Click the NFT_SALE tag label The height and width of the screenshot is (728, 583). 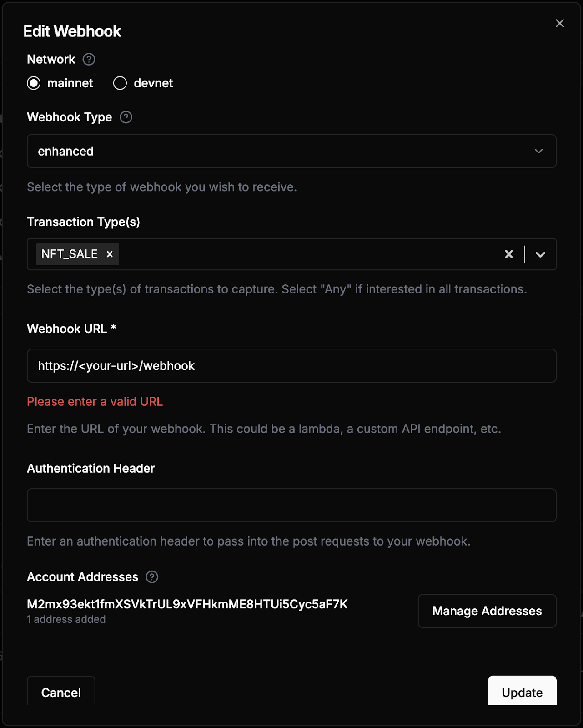click(x=70, y=254)
